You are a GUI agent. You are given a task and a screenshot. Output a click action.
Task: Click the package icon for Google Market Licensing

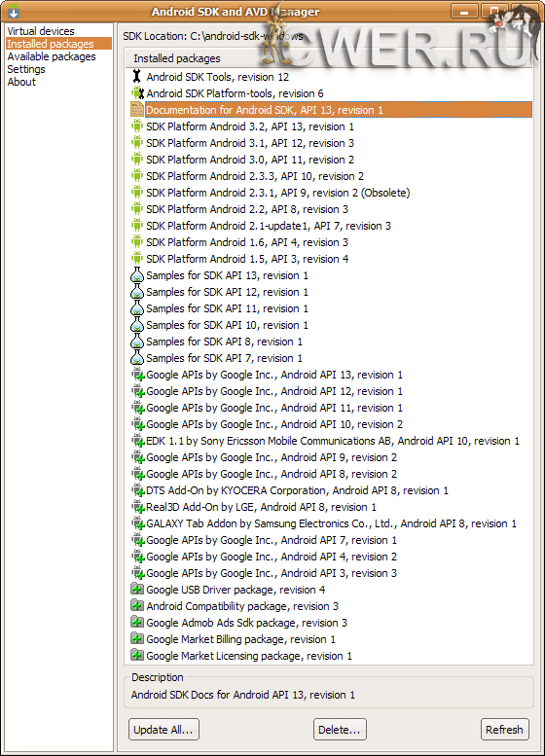pyautogui.click(x=137, y=655)
